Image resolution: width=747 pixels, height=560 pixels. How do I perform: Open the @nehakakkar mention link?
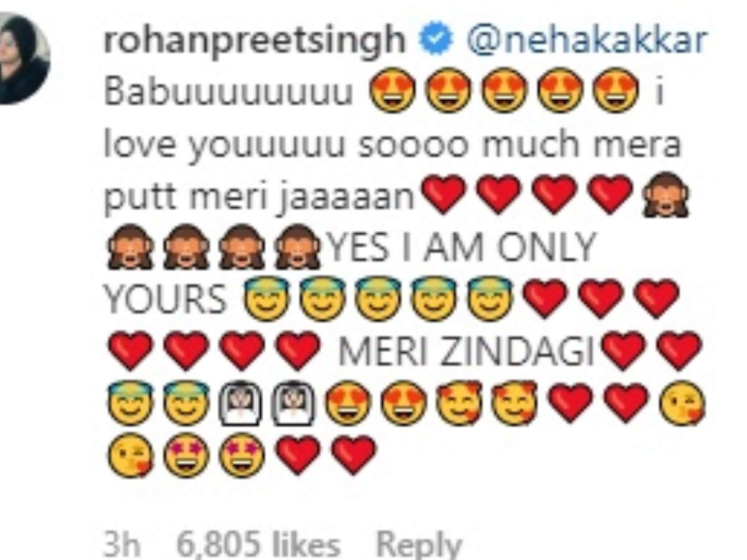coord(586,40)
